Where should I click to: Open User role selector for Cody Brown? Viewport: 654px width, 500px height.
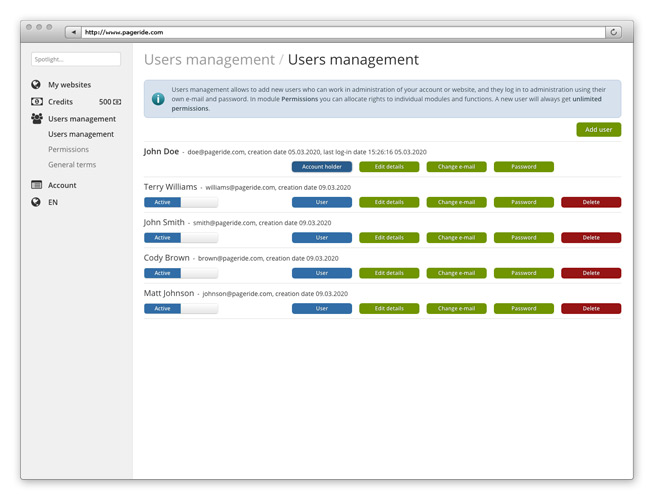(x=321, y=273)
